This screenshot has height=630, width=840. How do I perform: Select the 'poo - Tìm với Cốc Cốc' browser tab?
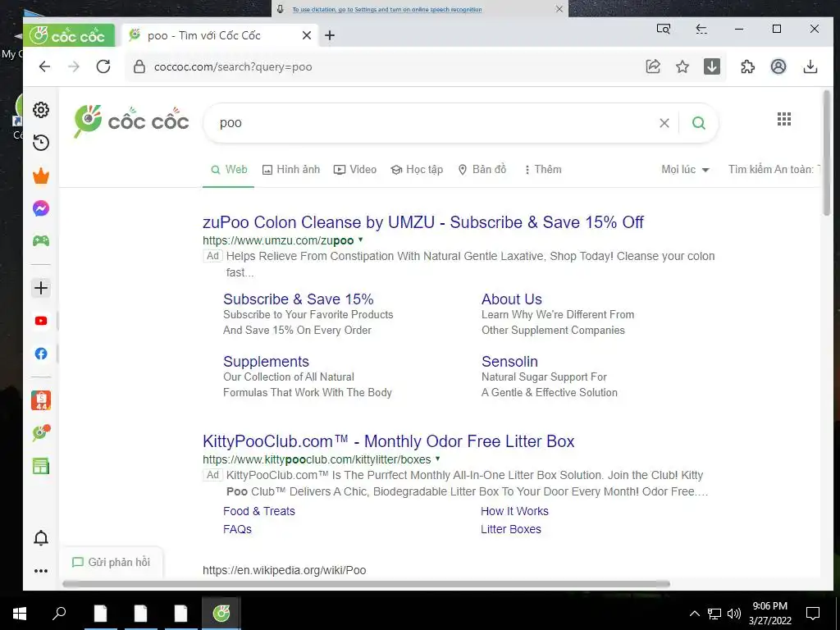(x=220, y=35)
